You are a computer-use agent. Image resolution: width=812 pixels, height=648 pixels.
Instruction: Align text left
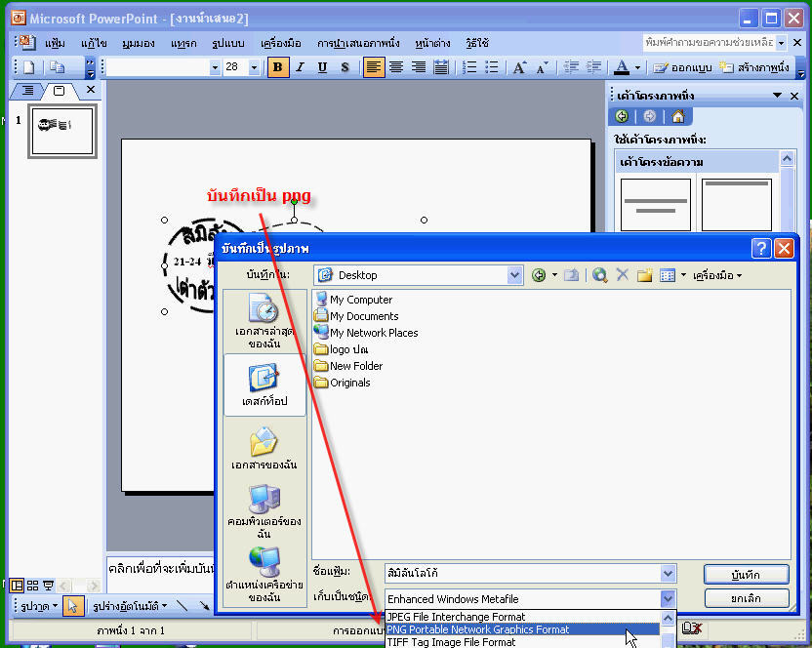(374, 67)
